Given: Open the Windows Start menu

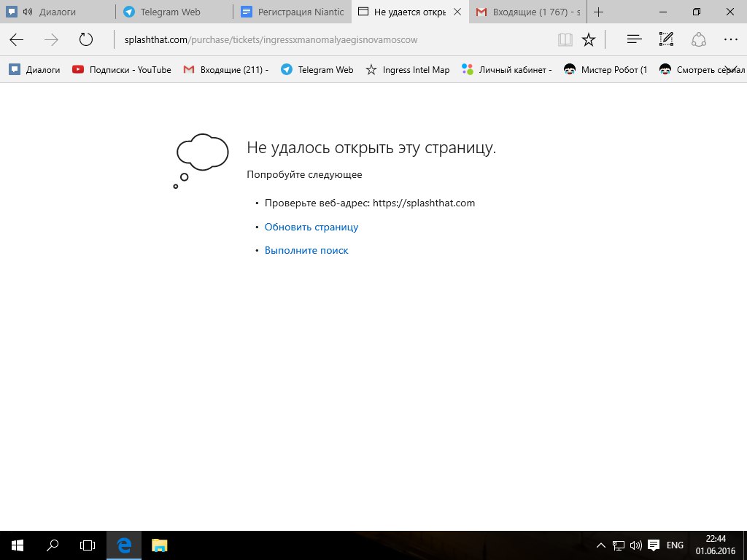Looking at the screenshot, I should [x=18, y=545].
